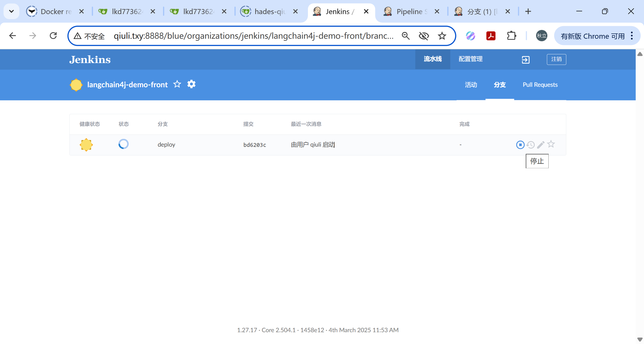Toggle the tracking protection eye icon
The height and width of the screenshot is (344, 644).
coord(424,36)
